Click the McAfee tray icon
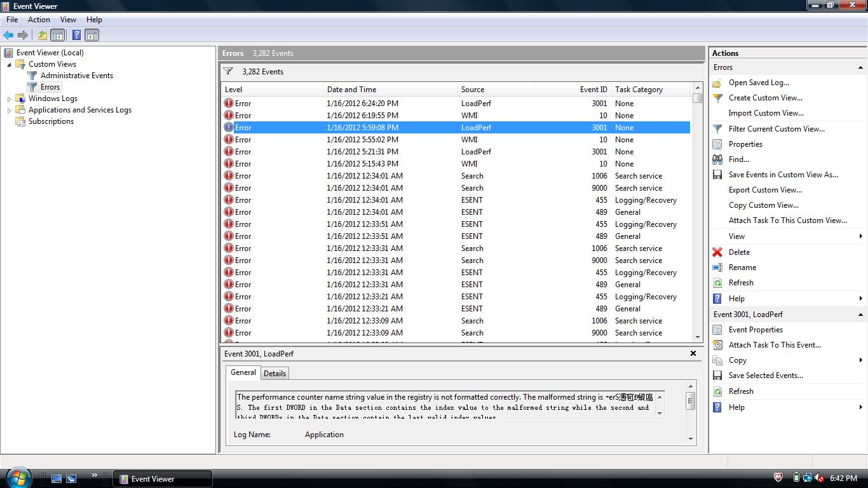 click(778, 478)
